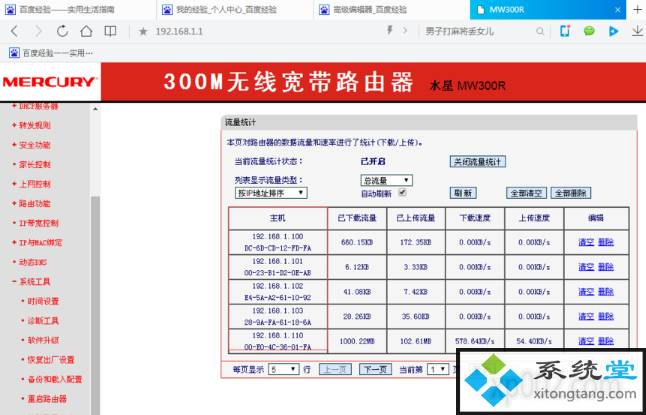Viewport: 646px width, 415px height.
Task: Open the 按IP地址排序 sort dropdown
Action: coord(271,193)
